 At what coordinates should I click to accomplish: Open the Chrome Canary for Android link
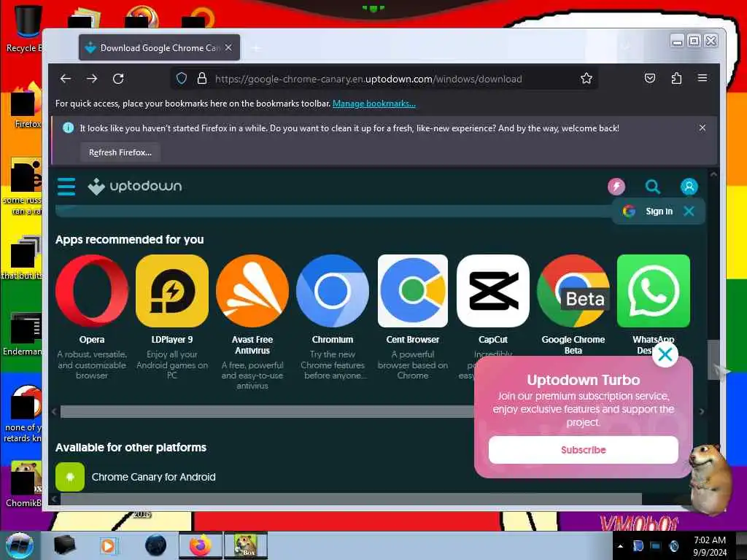tap(153, 477)
